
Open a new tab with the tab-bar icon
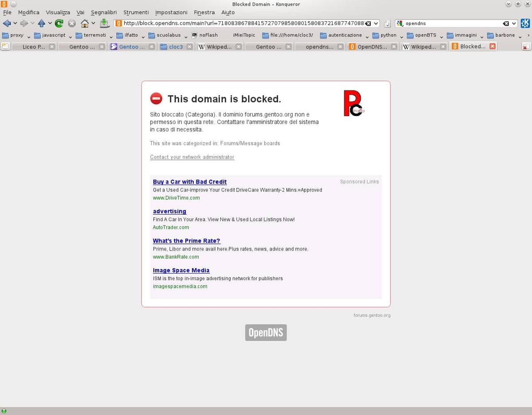(5, 46)
